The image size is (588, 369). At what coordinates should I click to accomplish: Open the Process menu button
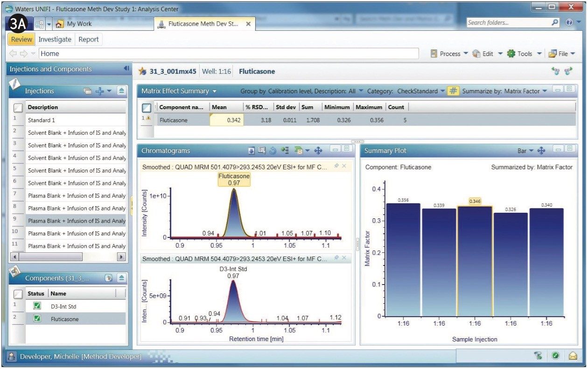[x=450, y=54]
